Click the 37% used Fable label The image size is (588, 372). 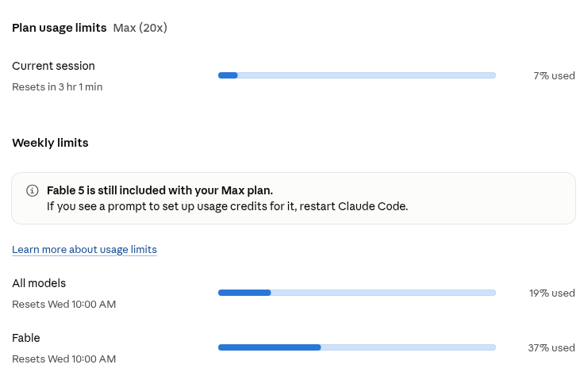551,348
